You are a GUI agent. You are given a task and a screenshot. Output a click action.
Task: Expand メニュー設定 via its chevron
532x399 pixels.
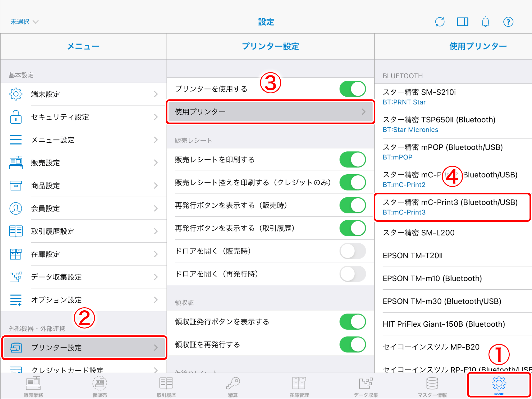coord(156,140)
